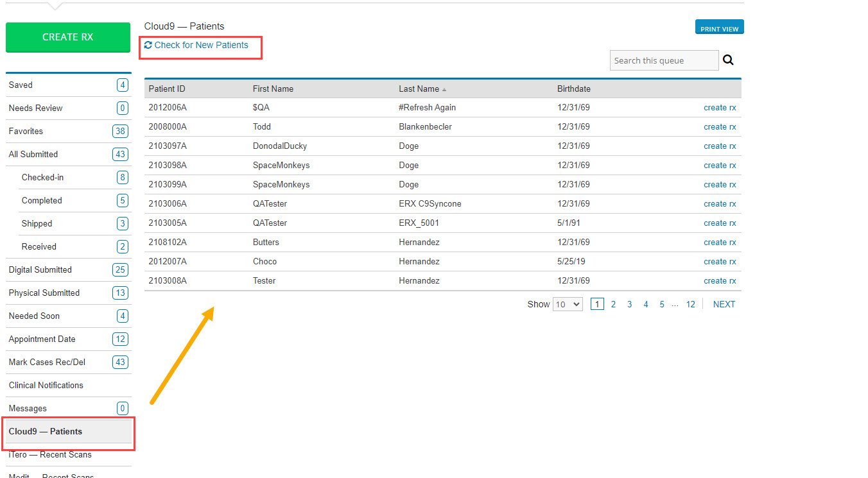This screenshot has width=868, height=478.
Task: Open iTero — Recent Scans sidebar item
Action: 50,454
